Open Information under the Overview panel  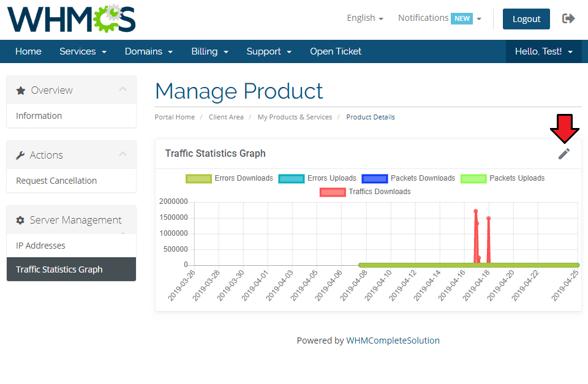[x=39, y=115]
